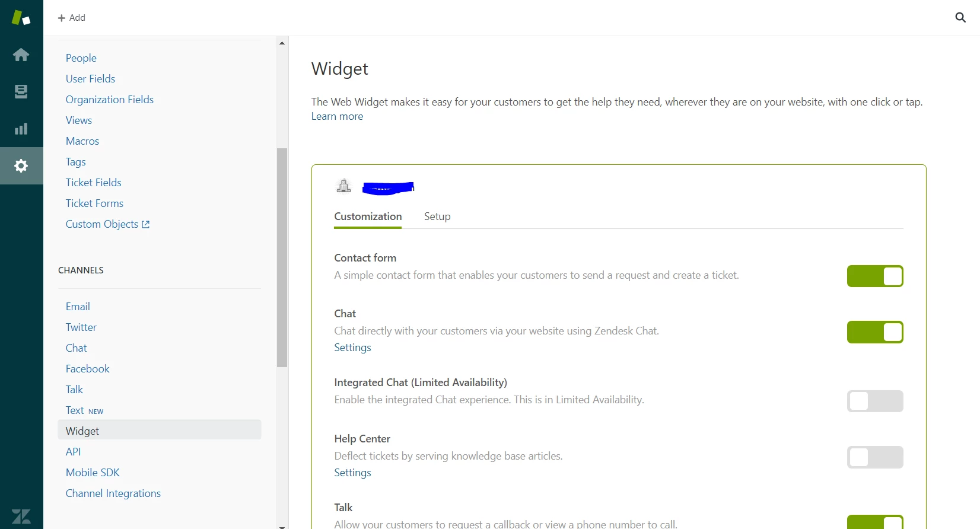Image resolution: width=980 pixels, height=529 pixels.
Task: Open Text NEW channel settings
Action: coord(84,410)
